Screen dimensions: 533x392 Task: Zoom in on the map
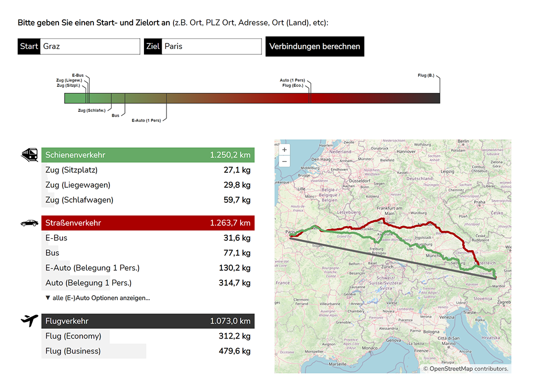[284, 150]
